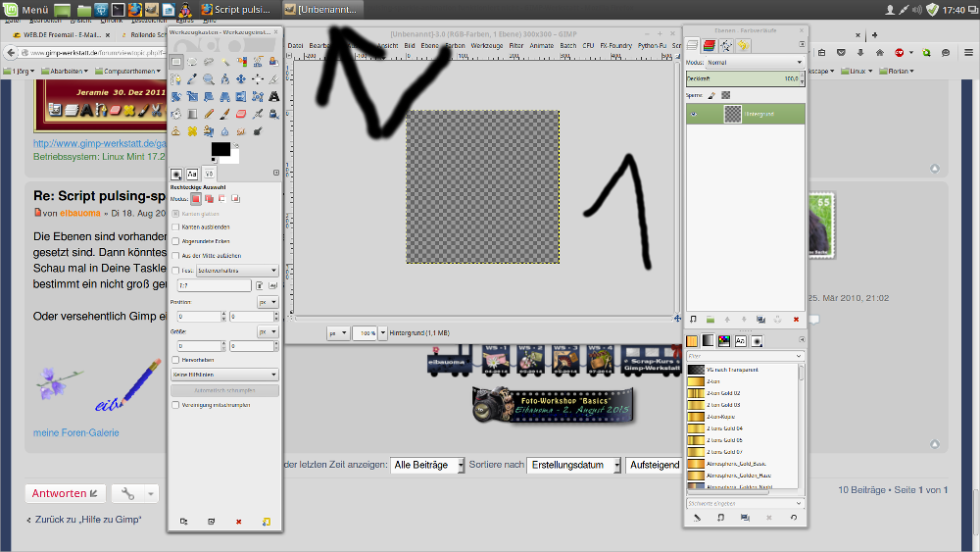Select the Blur/Sharpen droplet tool
This screenshot has width=980, height=552.
tap(225, 131)
